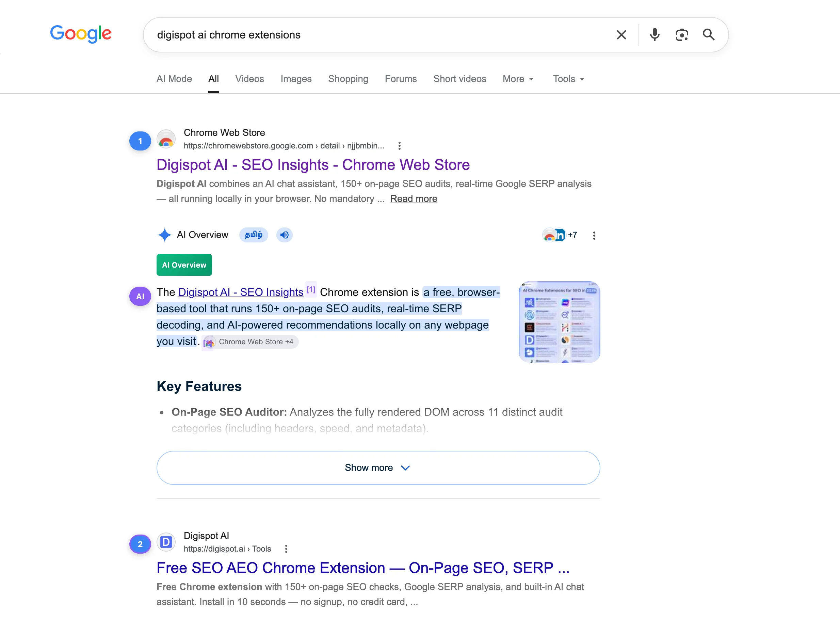Click the AI Overview sparkle icon

coord(164,235)
